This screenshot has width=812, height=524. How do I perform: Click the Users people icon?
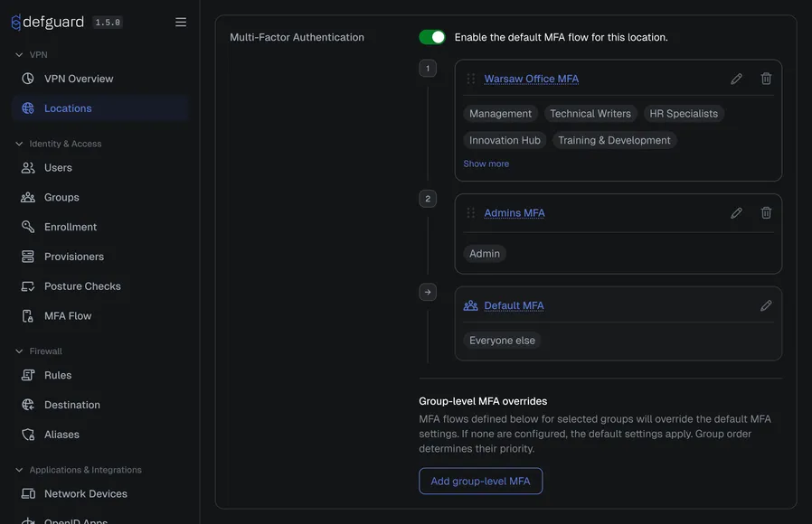tap(28, 168)
